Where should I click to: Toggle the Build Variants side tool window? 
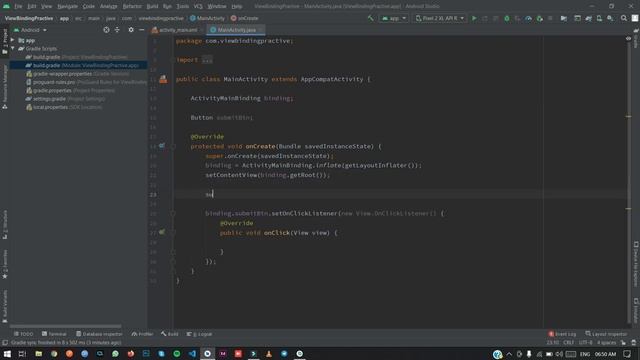(4, 306)
